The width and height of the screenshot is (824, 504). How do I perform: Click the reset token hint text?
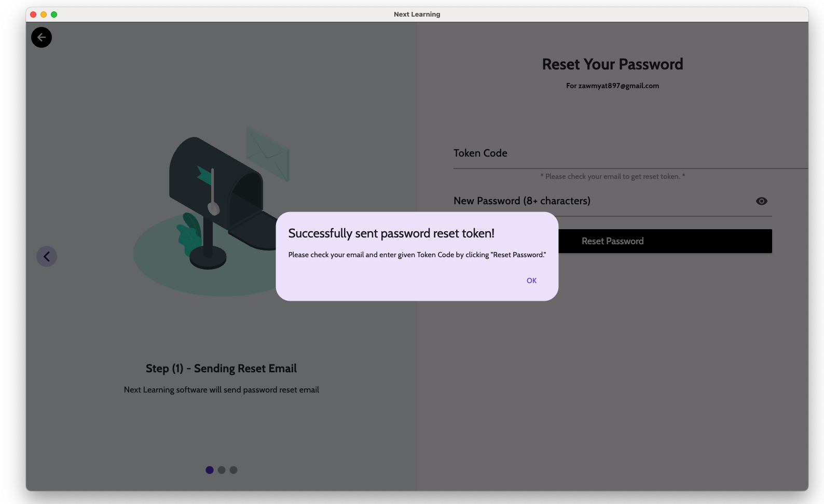coord(612,177)
